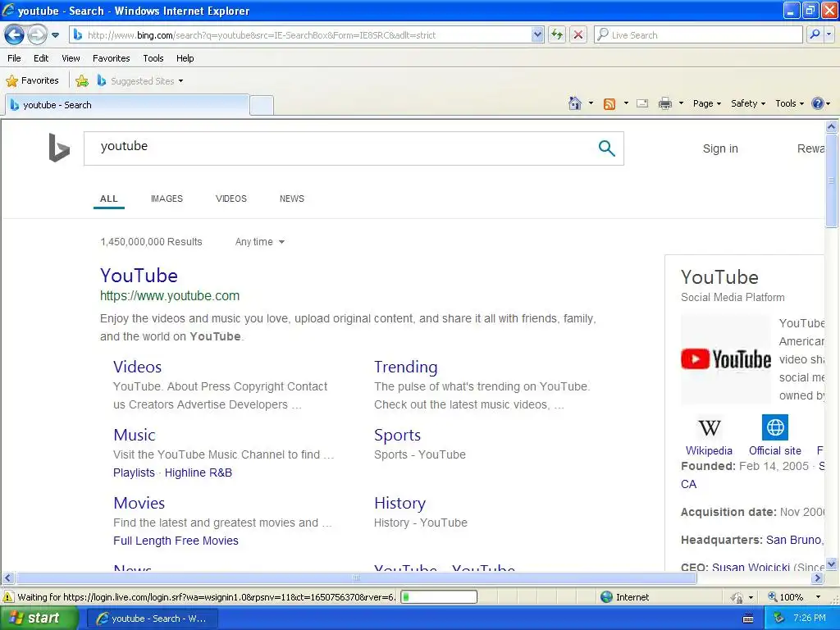Select the youtube - Search tab

point(127,105)
